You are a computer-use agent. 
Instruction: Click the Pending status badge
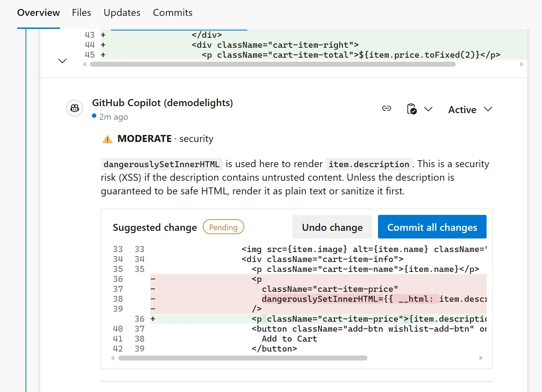pyautogui.click(x=223, y=227)
